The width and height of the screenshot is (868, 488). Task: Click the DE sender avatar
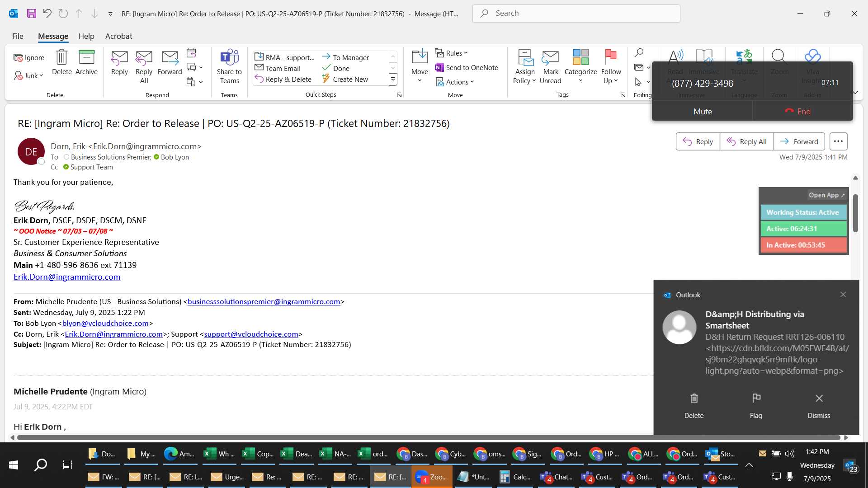(x=31, y=152)
